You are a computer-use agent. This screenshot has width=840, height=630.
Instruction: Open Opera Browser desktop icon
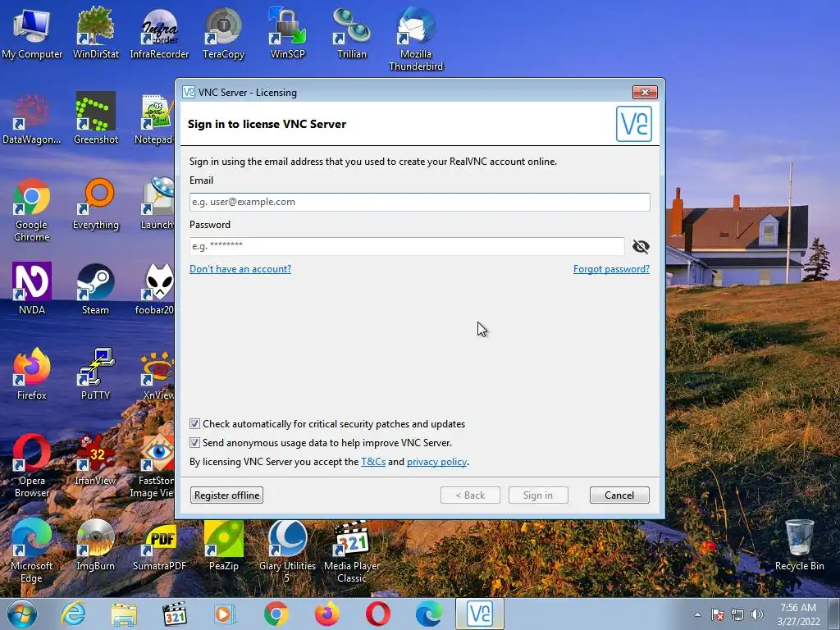coord(32,466)
